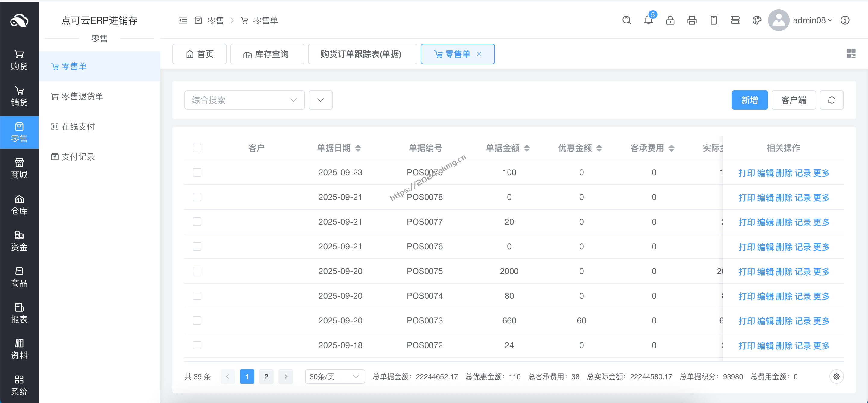Open 零售退货单 in the side menu
868x403 pixels.
(99, 96)
